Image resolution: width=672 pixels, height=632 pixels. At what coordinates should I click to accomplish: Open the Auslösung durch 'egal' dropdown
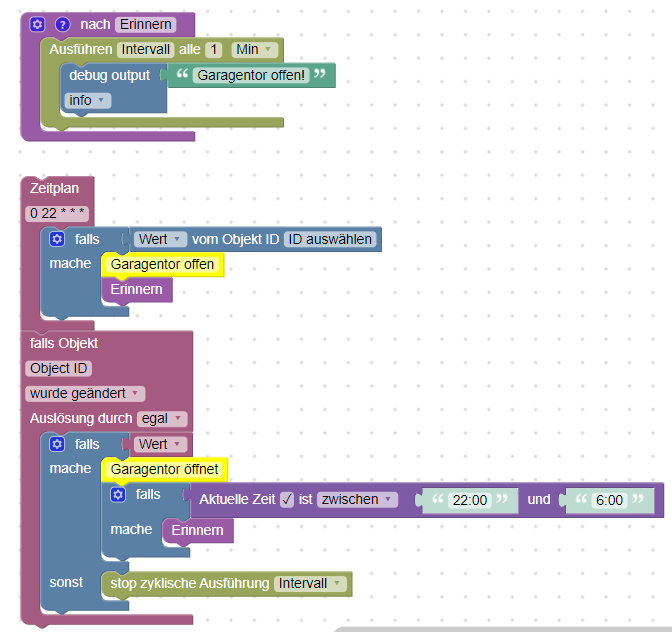pos(162,419)
